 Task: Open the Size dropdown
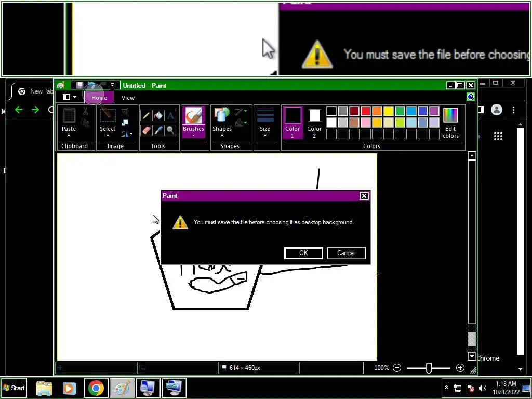(265, 123)
